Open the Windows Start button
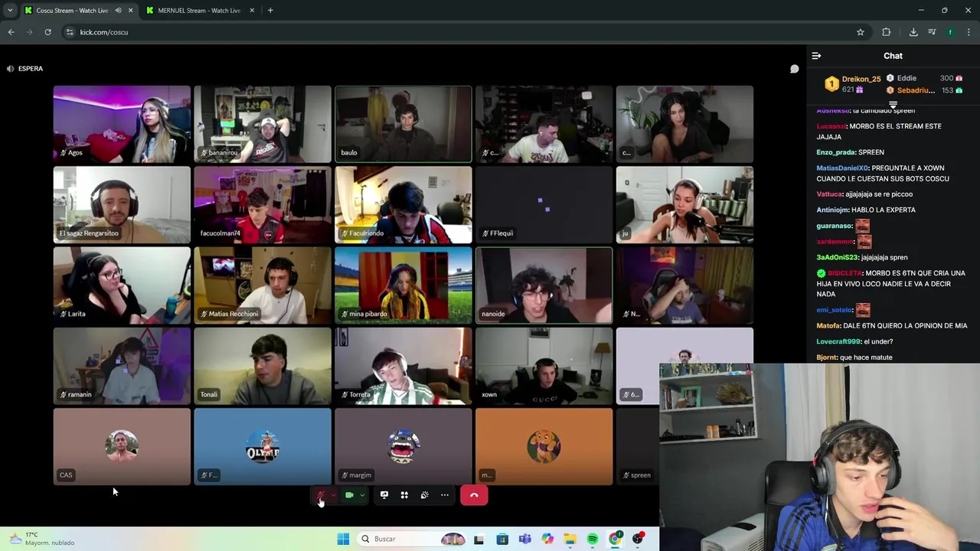The width and height of the screenshot is (980, 551). click(x=343, y=539)
